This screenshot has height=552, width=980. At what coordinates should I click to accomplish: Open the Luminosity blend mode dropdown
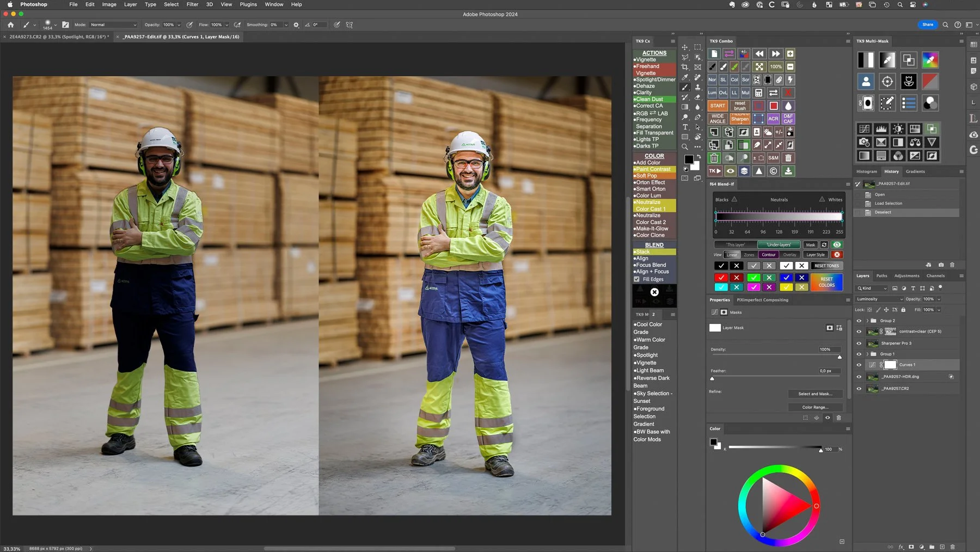tap(879, 299)
